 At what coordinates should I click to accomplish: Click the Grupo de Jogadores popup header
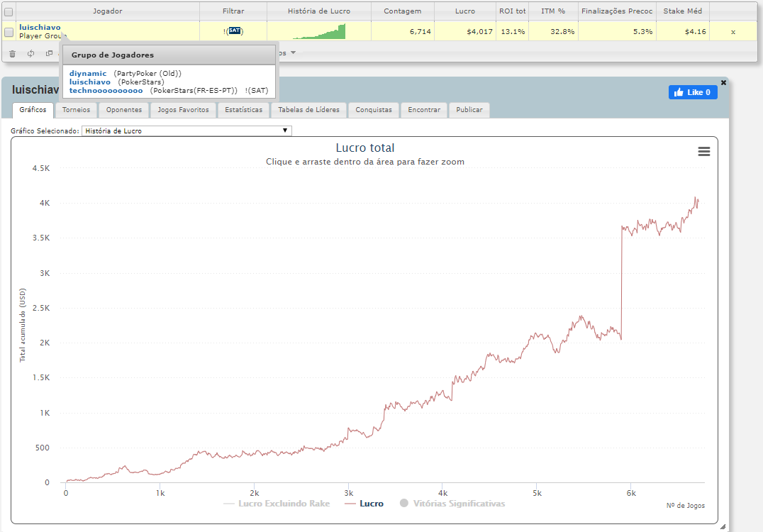tap(169, 55)
